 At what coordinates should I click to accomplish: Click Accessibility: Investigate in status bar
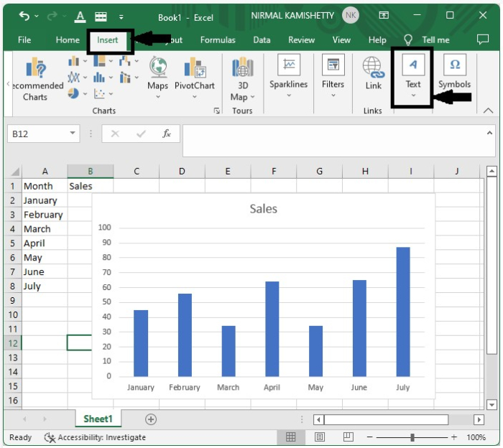tap(95, 437)
